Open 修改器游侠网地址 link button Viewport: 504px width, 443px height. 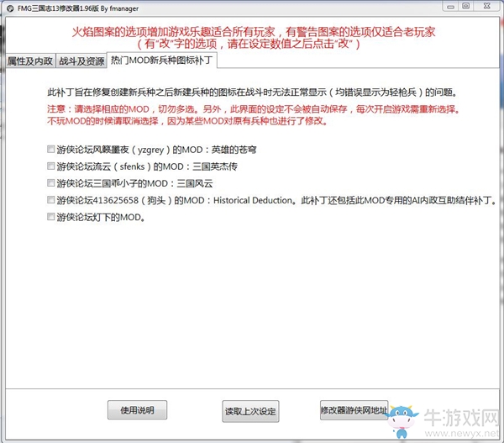pyautogui.click(x=354, y=410)
